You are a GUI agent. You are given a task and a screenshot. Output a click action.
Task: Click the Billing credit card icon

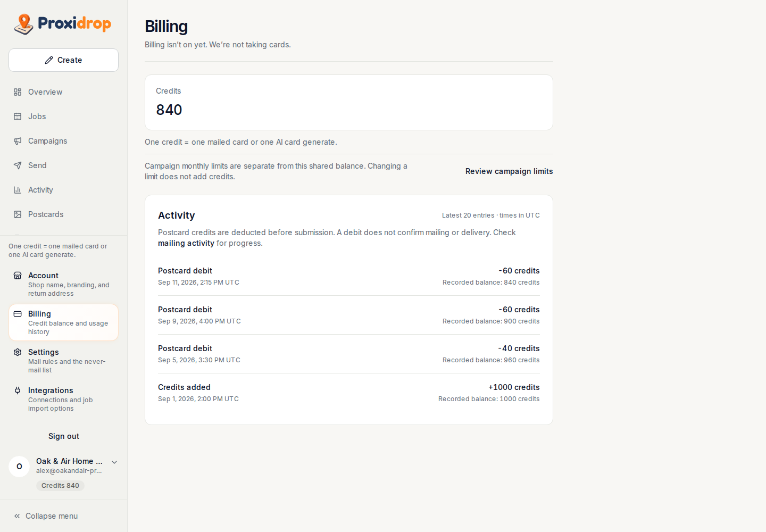point(18,314)
